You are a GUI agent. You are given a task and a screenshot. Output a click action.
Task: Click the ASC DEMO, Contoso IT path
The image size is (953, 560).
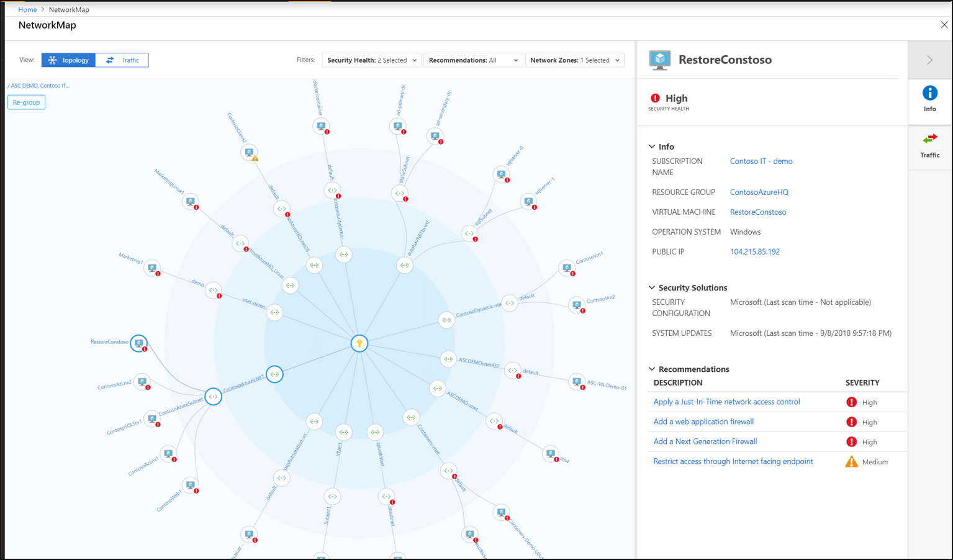40,86
